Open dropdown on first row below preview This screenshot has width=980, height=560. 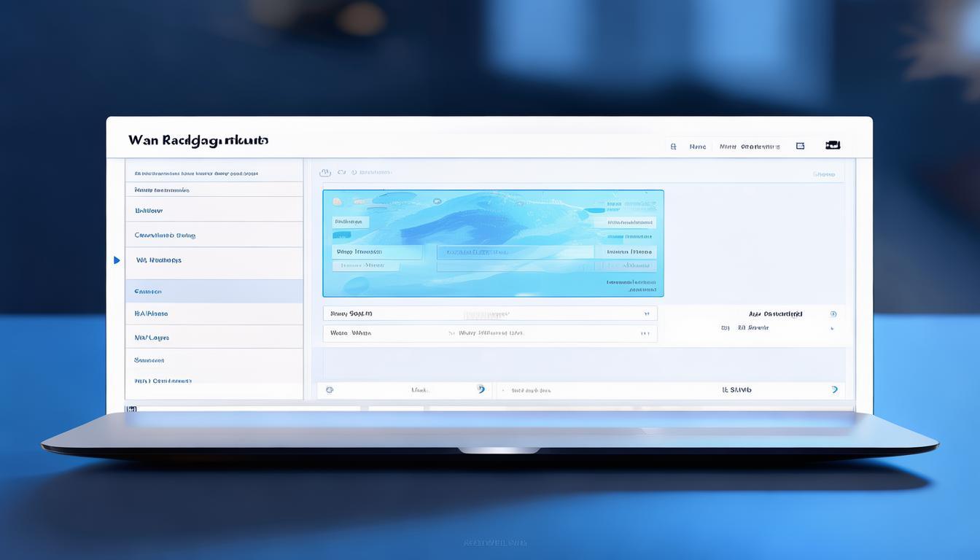tap(646, 314)
